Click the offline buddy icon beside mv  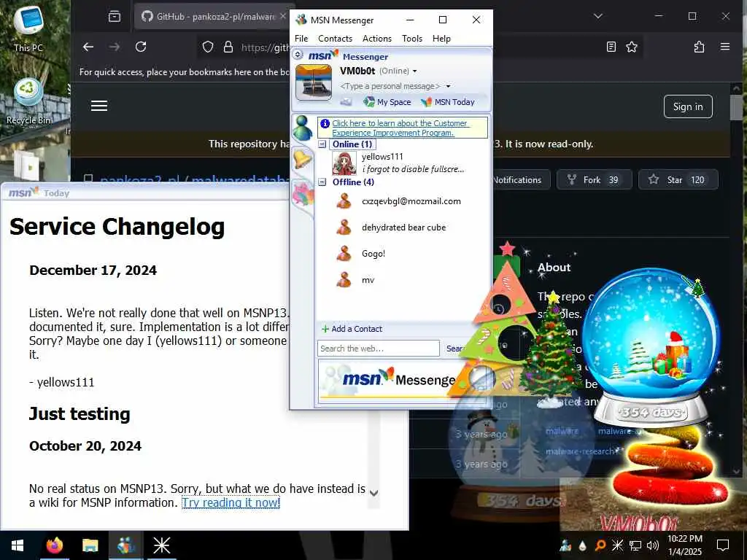[x=344, y=279]
